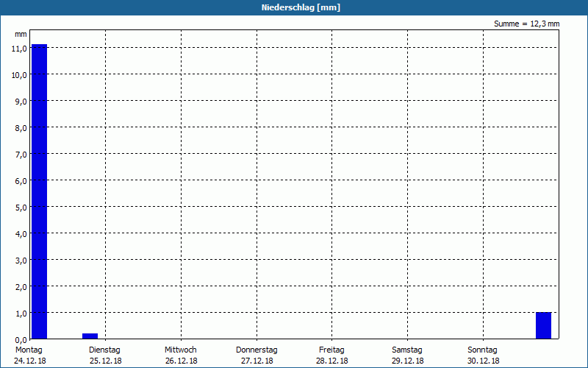Click the Monday 24.12.18 precipitation bar
Image resolution: width=588 pixels, height=368 pixels.
(x=40, y=191)
